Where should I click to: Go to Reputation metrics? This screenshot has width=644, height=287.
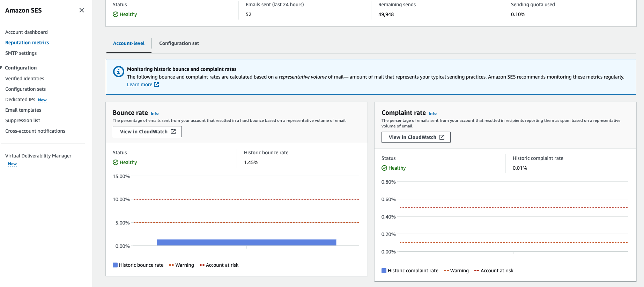click(27, 43)
